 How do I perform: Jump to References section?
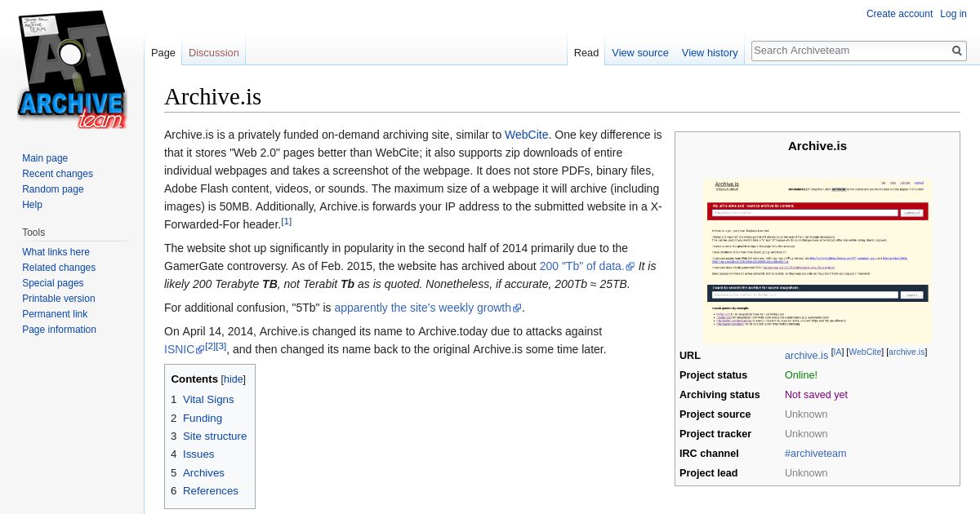211,491
